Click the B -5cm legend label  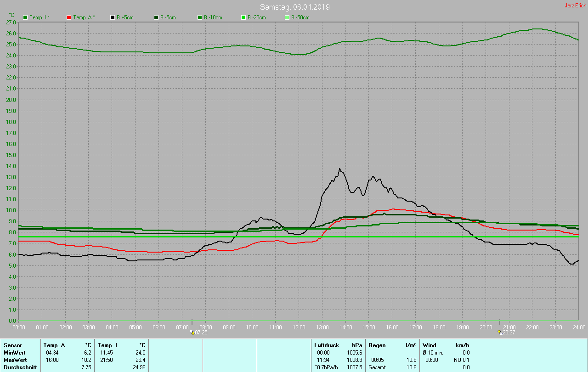[x=168, y=17]
